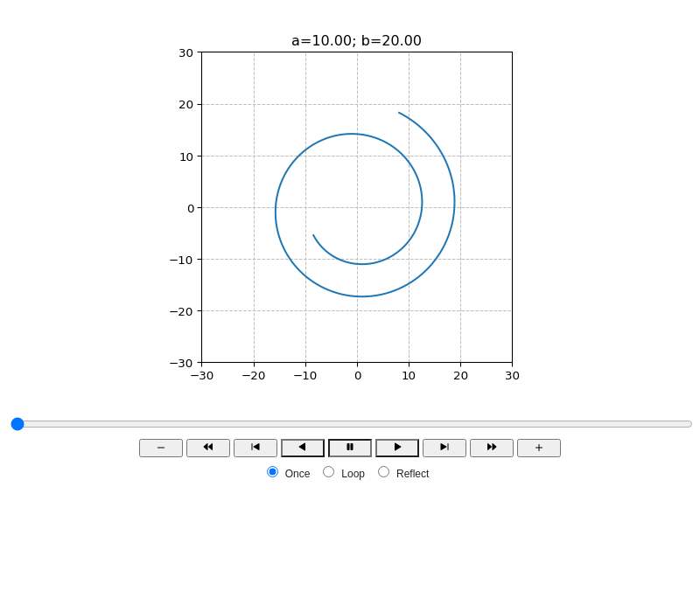The width and height of the screenshot is (700, 612).
Task: Click the minus button to slow animation
Action: [161, 448]
